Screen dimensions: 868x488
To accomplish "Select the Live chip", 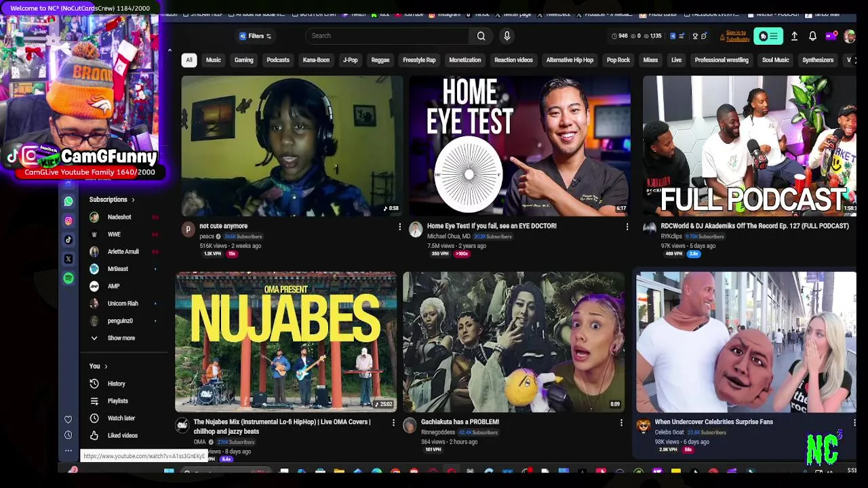I will [676, 60].
